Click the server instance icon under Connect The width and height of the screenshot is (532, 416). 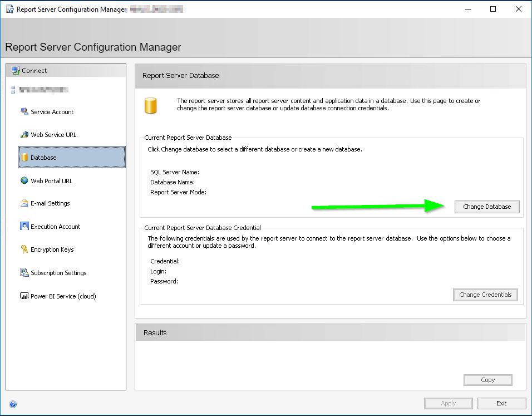point(13,90)
